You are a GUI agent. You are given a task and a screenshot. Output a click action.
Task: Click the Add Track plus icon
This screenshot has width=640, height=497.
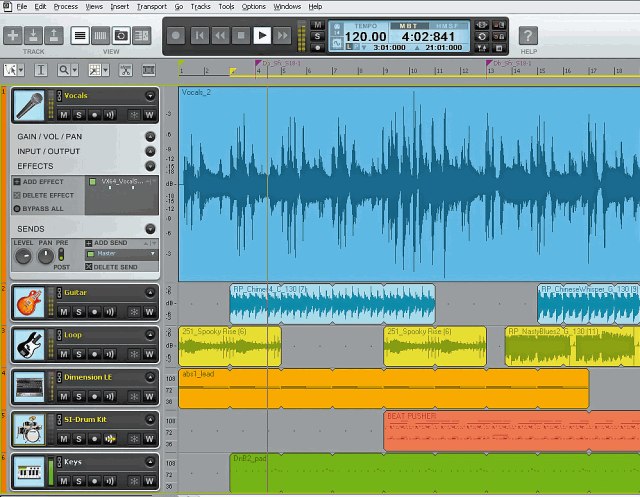click(13, 36)
